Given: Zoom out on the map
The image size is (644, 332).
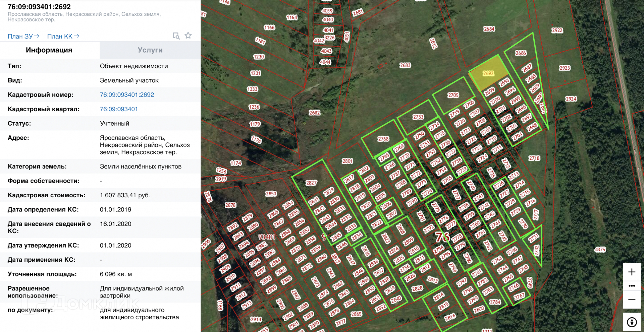Looking at the screenshot, I should pyautogui.click(x=632, y=300).
